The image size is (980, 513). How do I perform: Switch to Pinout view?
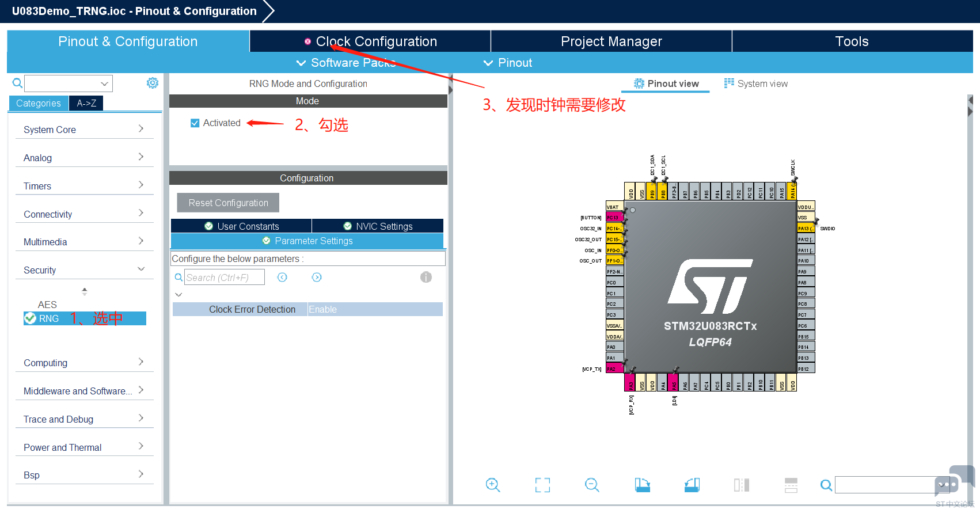[666, 83]
